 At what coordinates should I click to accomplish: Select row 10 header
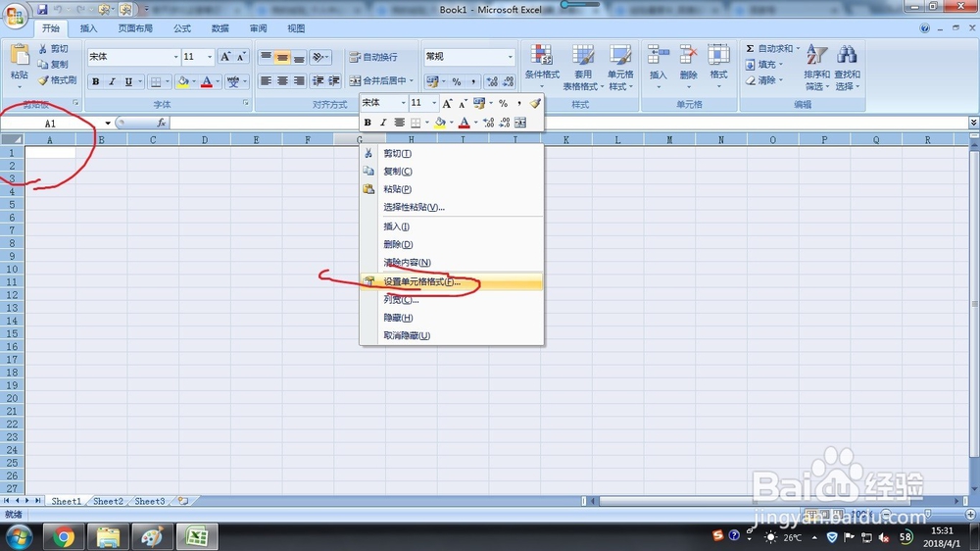click(12, 269)
